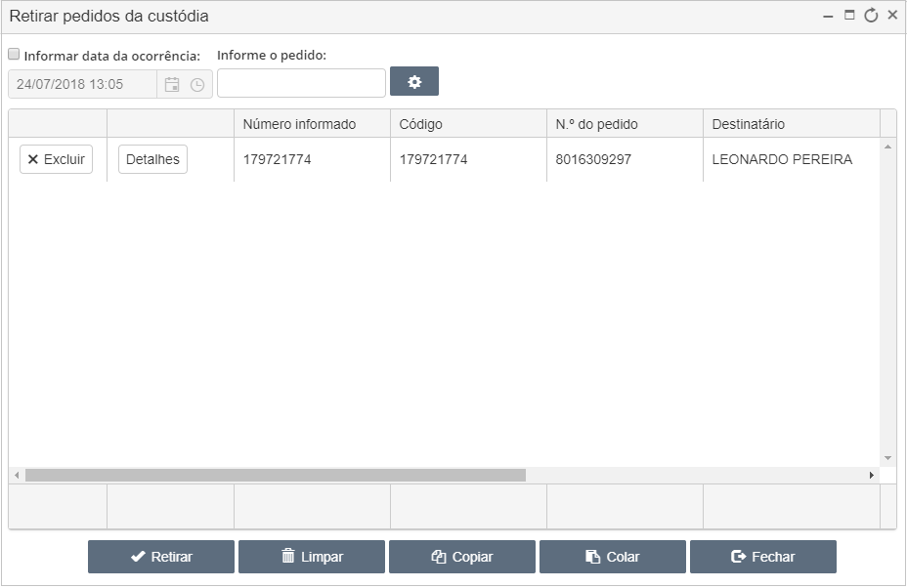Open the calendar date picker icon
Screen dimensions: 907x588
pyautogui.click(x=172, y=84)
